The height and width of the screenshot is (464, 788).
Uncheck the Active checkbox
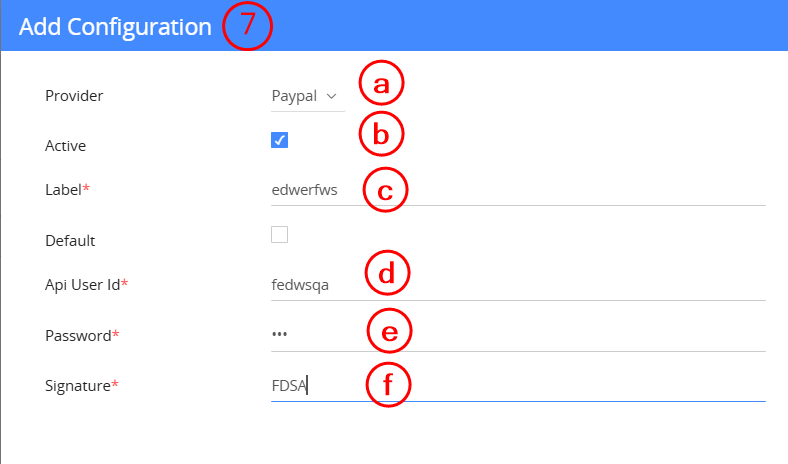tap(280, 140)
